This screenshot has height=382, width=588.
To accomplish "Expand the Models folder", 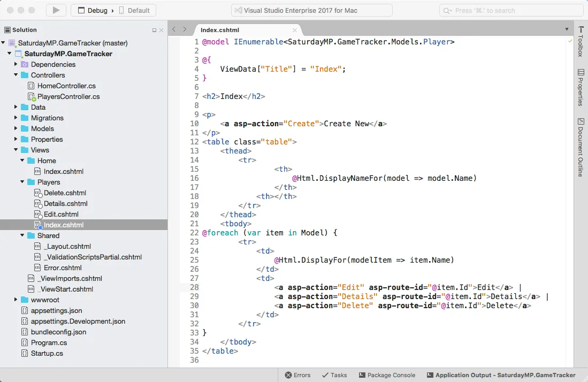I will [x=16, y=128].
